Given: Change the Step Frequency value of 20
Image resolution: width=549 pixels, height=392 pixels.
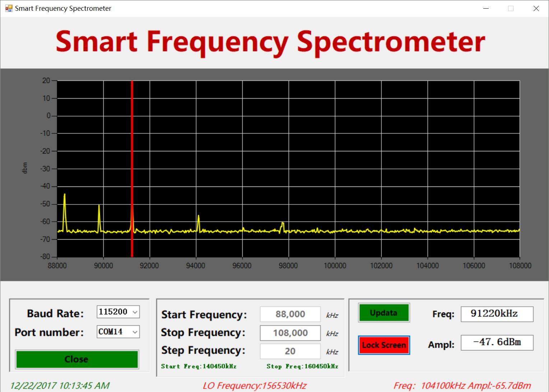Looking at the screenshot, I should (x=290, y=351).
